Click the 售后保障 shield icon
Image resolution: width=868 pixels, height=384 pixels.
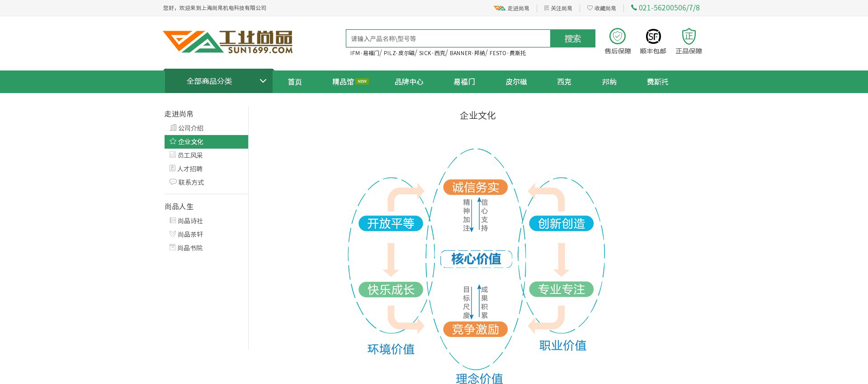[x=617, y=36]
